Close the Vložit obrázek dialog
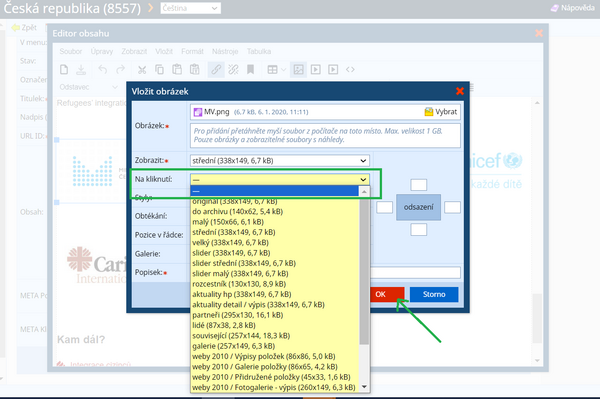This screenshot has height=399, width=600. tap(460, 91)
